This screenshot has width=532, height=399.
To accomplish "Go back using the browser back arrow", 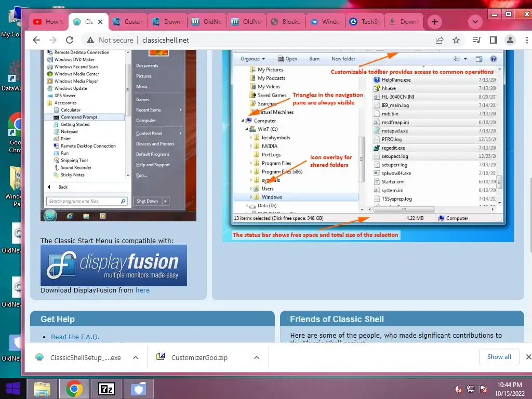I will 36,40.
